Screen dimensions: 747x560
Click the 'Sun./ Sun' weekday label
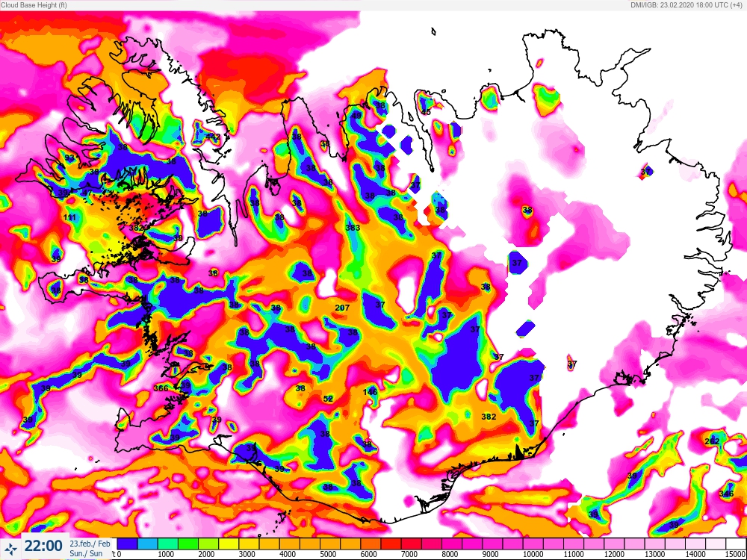point(85,553)
